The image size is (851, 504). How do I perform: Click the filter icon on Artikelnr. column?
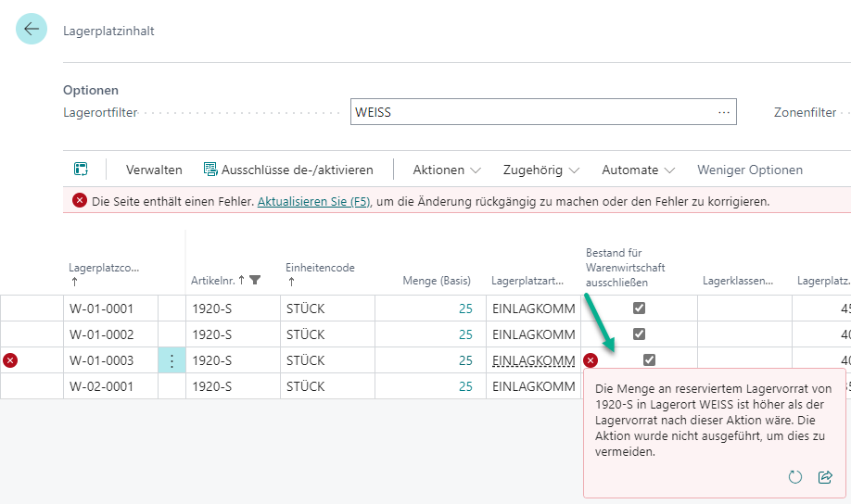tap(255, 280)
